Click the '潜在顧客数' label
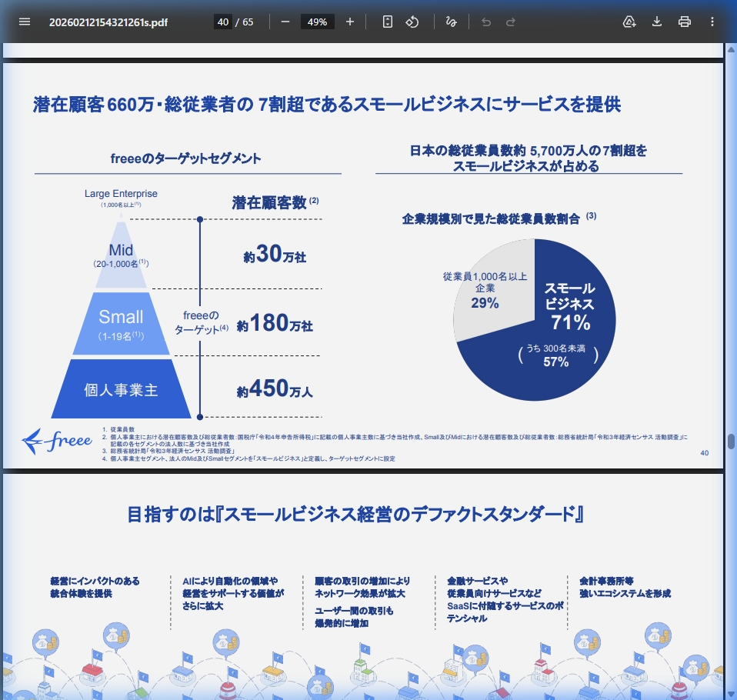This screenshot has height=700, width=737. click(269, 202)
